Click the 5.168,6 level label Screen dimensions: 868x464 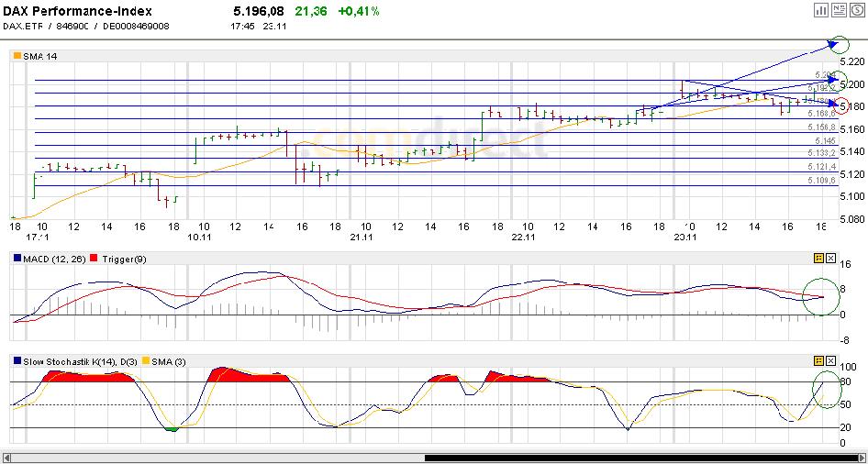point(821,114)
